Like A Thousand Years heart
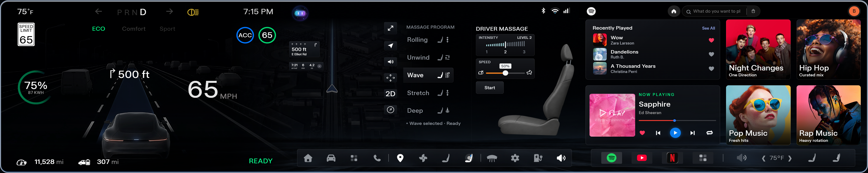The height and width of the screenshot is (173, 868). click(x=711, y=69)
